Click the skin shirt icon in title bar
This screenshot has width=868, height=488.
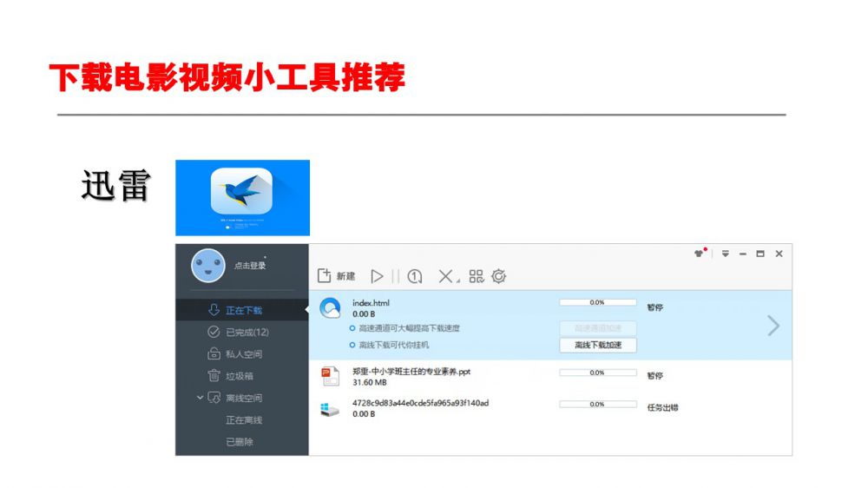click(699, 254)
